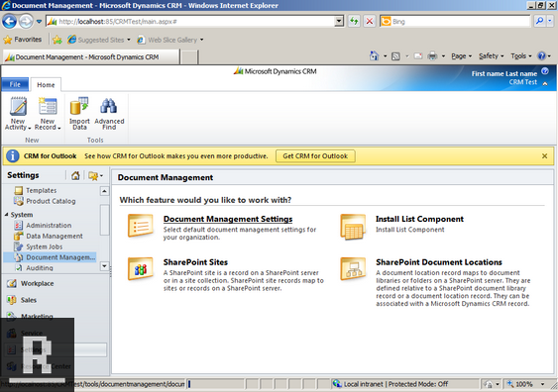Viewport: 558px width, 392px height.
Task: Click the Add to Favorites Bar star icon
Action: [56, 40]
